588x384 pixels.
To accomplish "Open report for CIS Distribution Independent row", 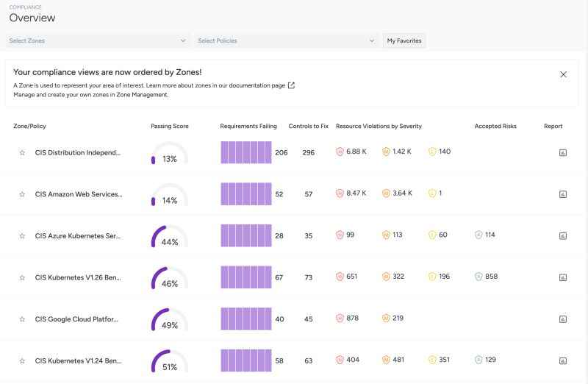I will tap(563, 153).
